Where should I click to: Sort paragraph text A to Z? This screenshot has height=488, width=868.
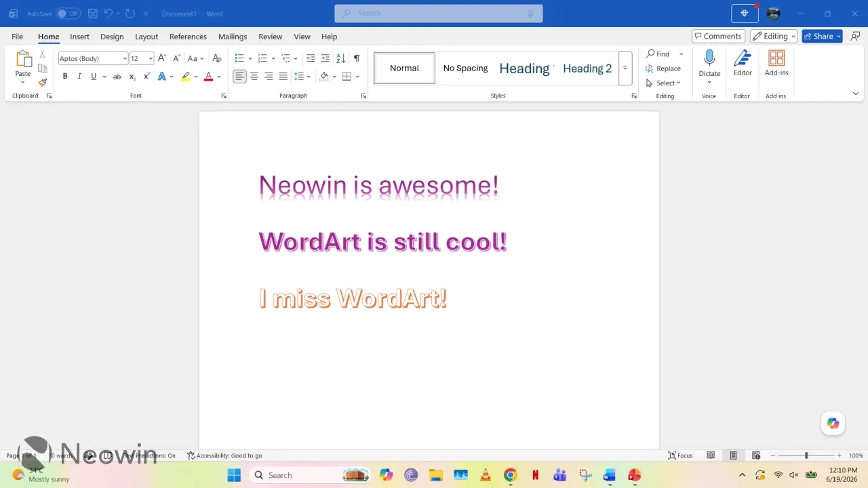(340, 58)
